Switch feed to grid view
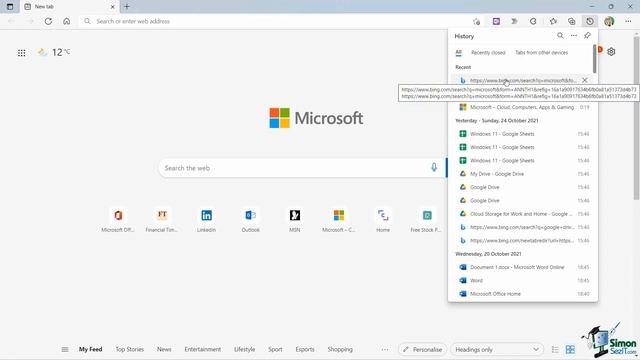The width and height of the screenshot is (640, 360). (x=570, y=349)
